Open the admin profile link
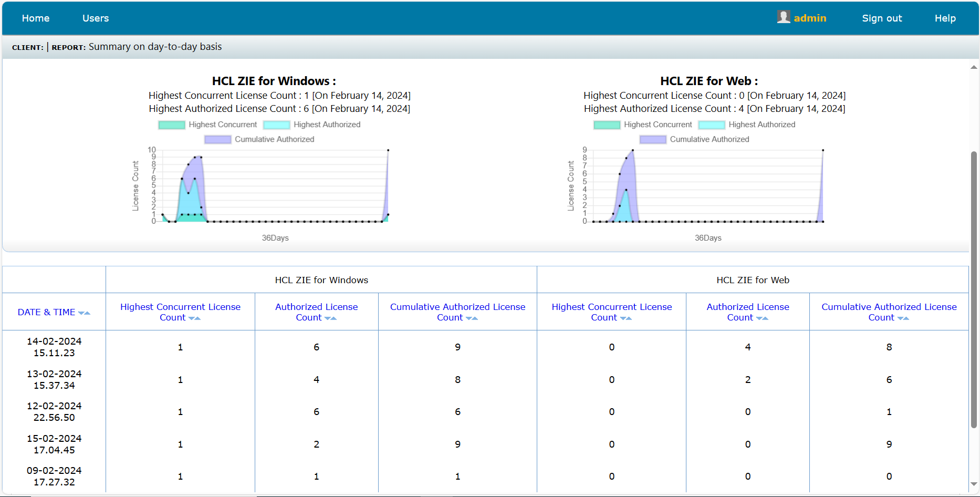This screenshot has width=980, height=497. [x=810, y=18]
